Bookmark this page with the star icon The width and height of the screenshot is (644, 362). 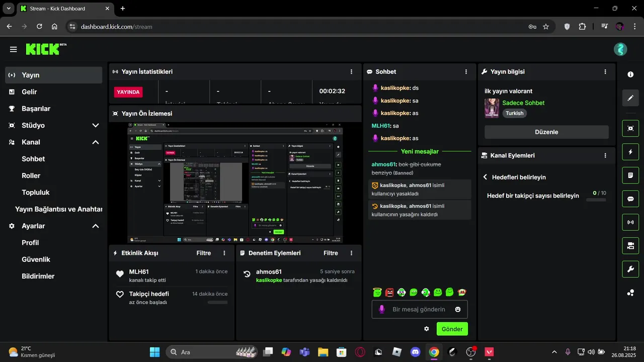click(x=546, y=27)
